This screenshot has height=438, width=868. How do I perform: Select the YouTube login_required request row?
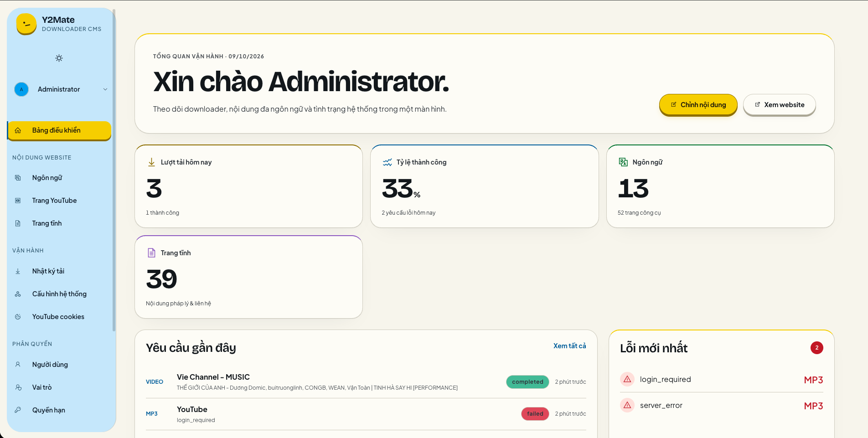366,414
